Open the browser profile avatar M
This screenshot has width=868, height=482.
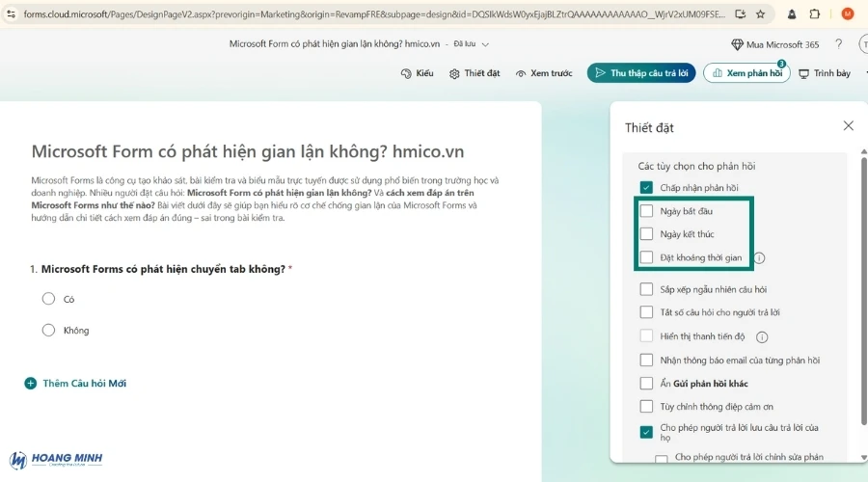pyautogui.click(x=847, y=14)
